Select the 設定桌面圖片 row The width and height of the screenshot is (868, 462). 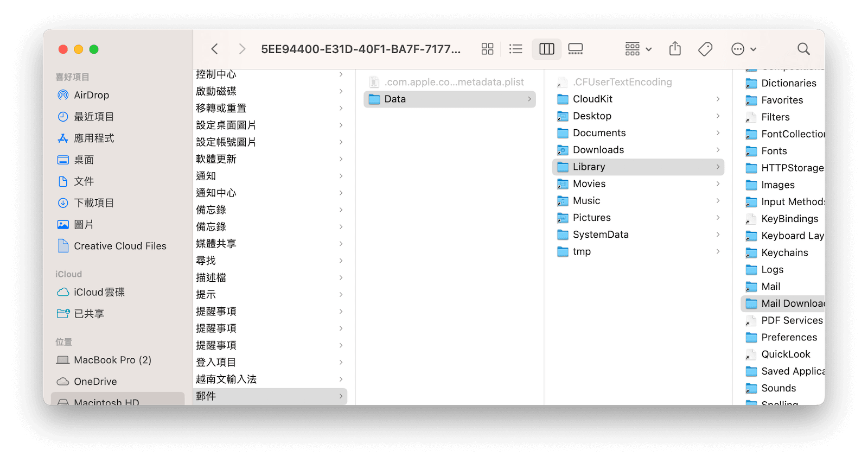pyautogui.click(x=270, y=125)
